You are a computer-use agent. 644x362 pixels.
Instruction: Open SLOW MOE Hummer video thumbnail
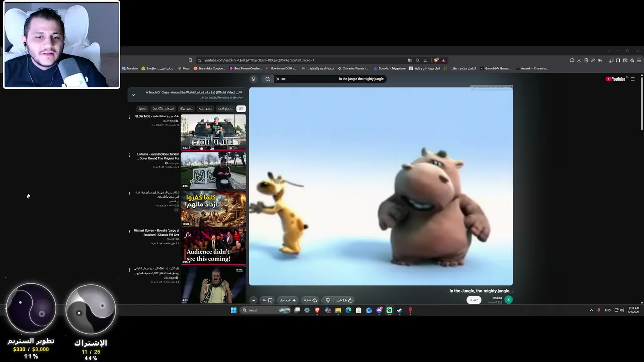(213, 132)
